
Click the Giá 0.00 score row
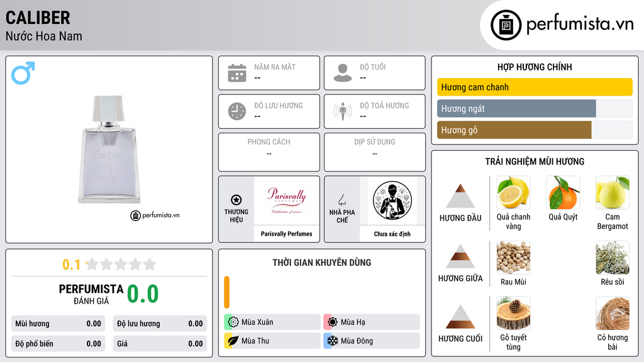click(160, 344)
